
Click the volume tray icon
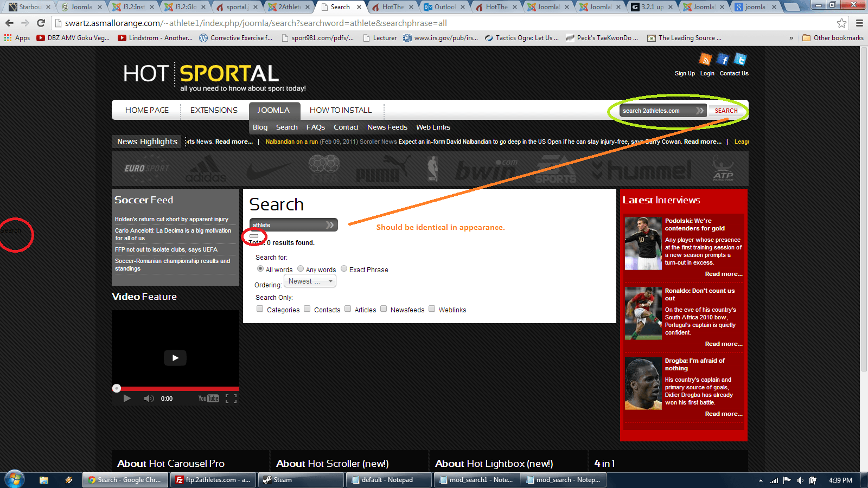click(800, 480)
